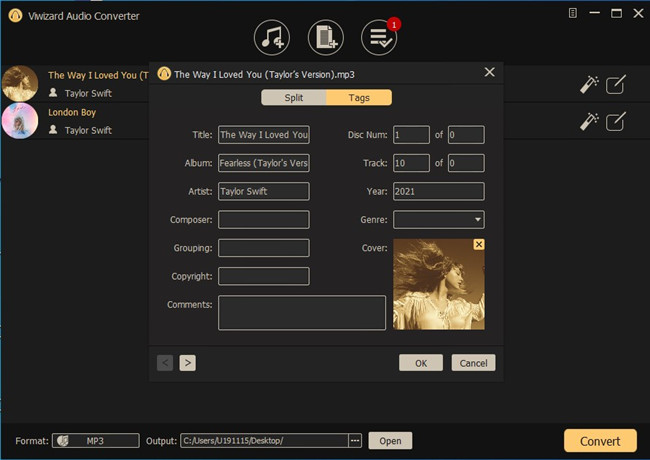Select The Way I Loved You list title
Screen dimensions: 650x460
pos(98,75)
